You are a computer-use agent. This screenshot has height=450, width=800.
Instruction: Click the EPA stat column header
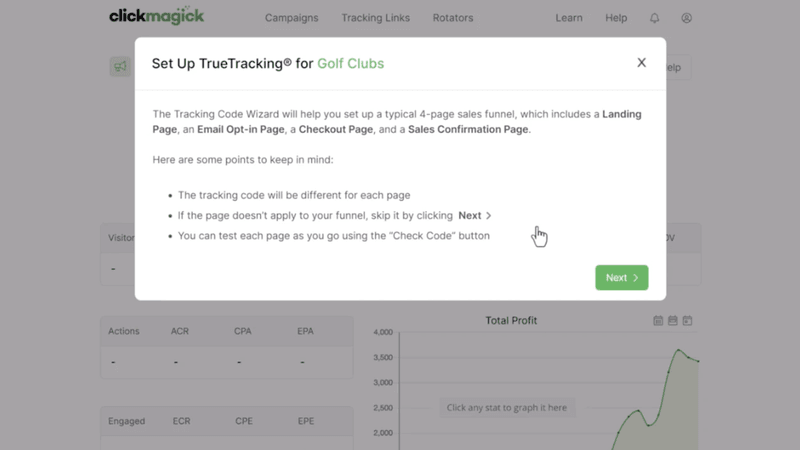(306, 331)
